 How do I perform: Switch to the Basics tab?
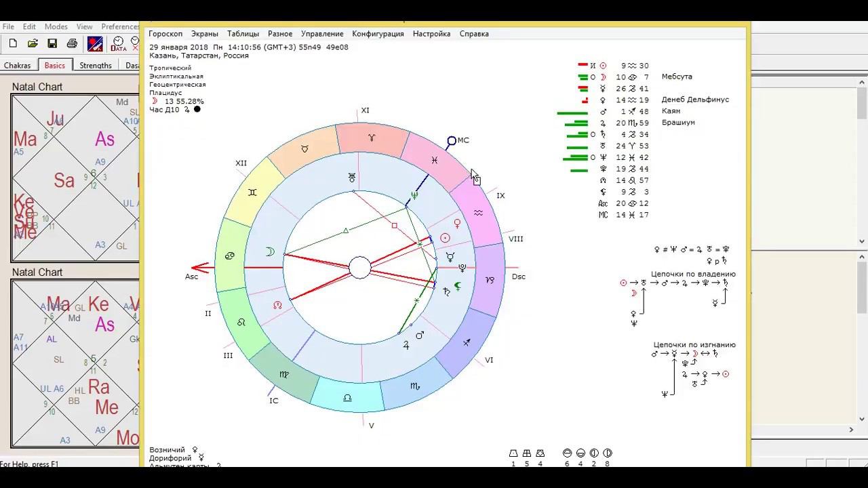point(55,65)
